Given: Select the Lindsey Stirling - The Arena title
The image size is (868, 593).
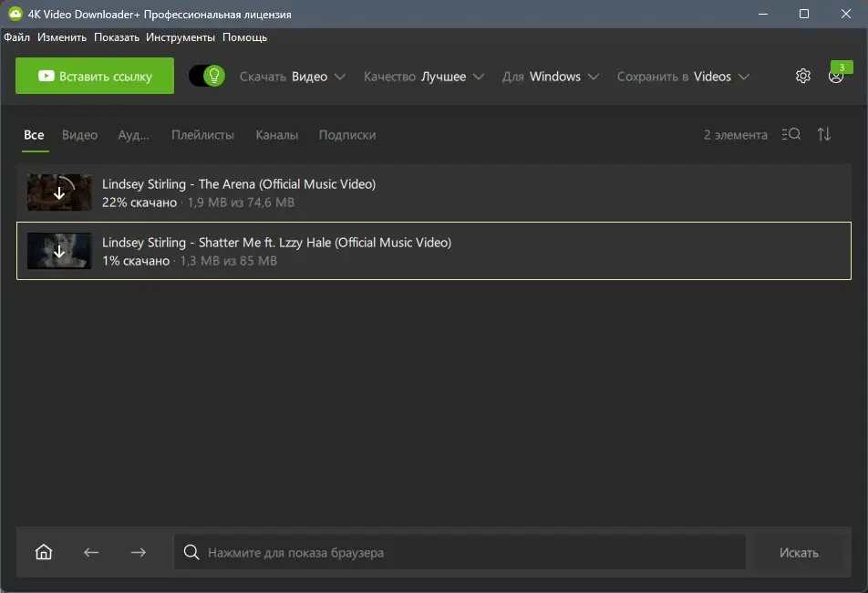Looking at the screenshot, I should [239, 183].
